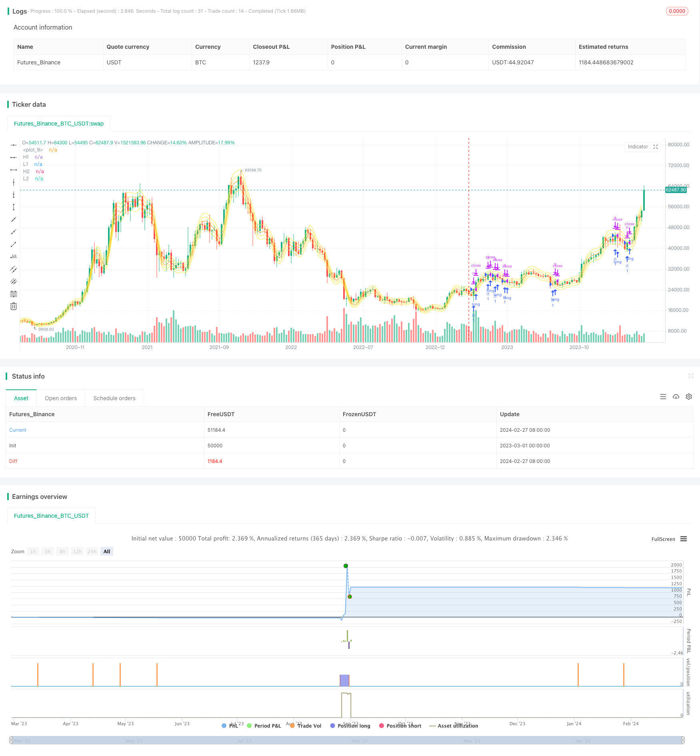Image resolution: width=700 pixels, height=756 pixels.
Task: Click the red 0.0000 badge in Logs
Action: (x=677, y=11)
